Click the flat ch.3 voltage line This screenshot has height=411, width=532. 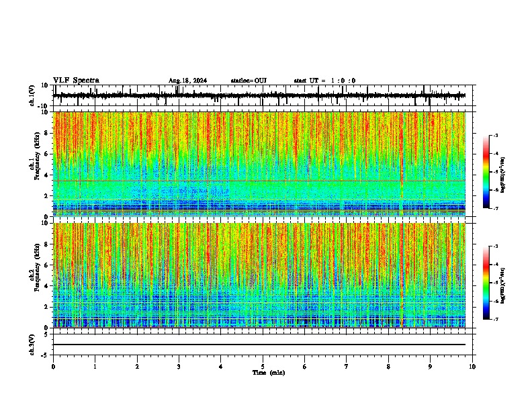259,345
